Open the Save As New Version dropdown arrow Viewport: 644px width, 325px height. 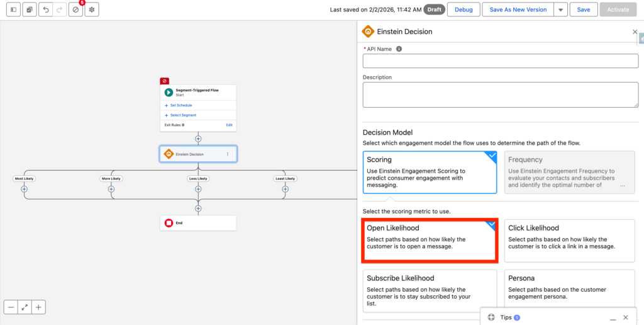[x=561, y=10]
